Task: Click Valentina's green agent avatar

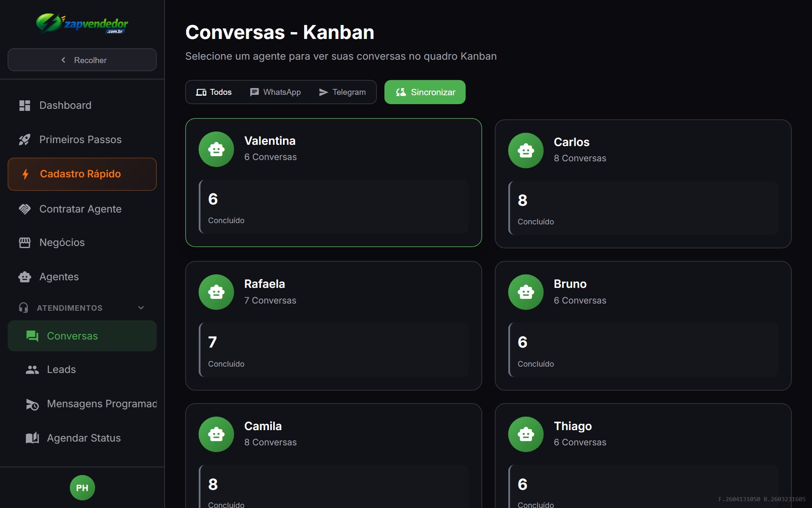Action: [x=216, y=149]
